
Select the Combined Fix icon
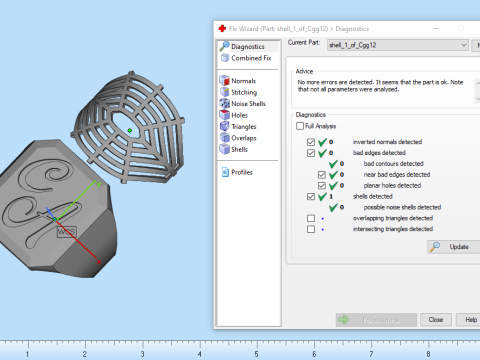pyautogui.click(x=225, y=58)
